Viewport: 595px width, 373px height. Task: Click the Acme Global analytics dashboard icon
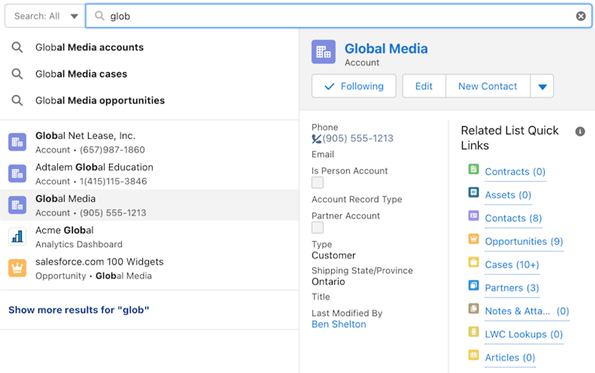pyautogui.click(x=17, y=237)
